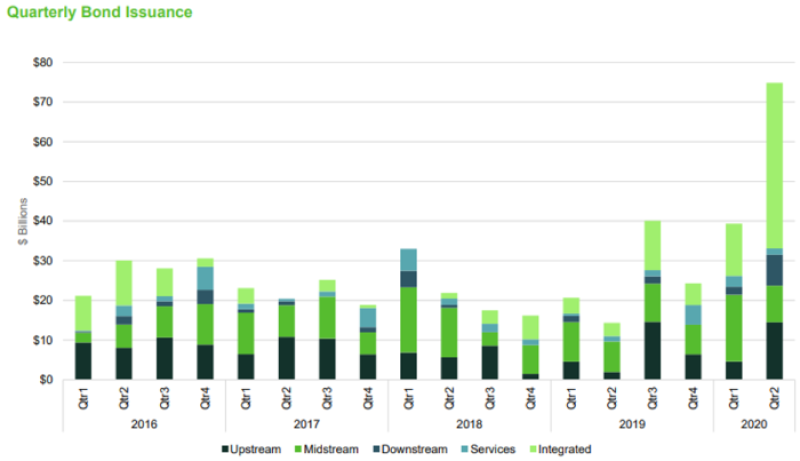Click the Upstream segment of 2019 Qtr3 bar
800x461 pixels.
tap(651, 350)
